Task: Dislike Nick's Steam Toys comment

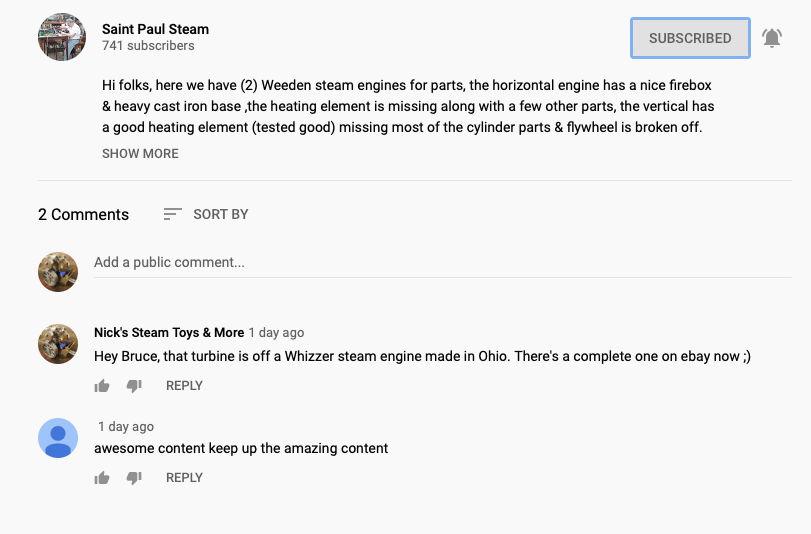Action: pyautogui.click(x=134, y=386)
